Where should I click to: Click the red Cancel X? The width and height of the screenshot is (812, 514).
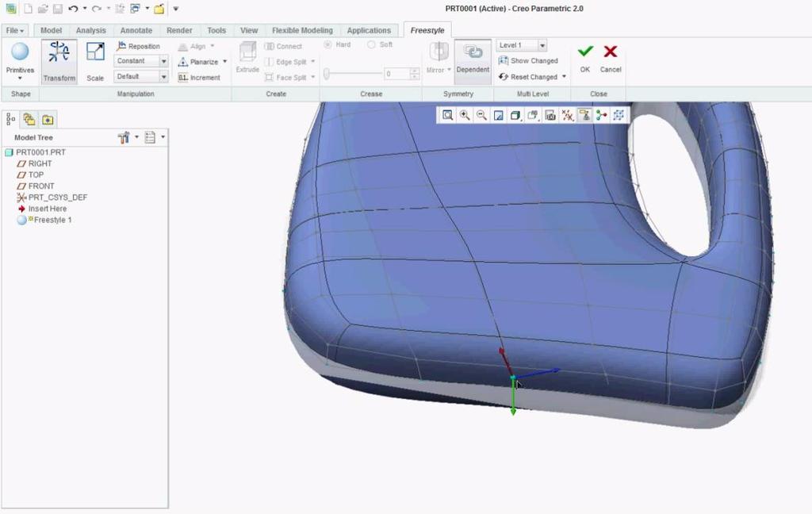coord(611,52)
